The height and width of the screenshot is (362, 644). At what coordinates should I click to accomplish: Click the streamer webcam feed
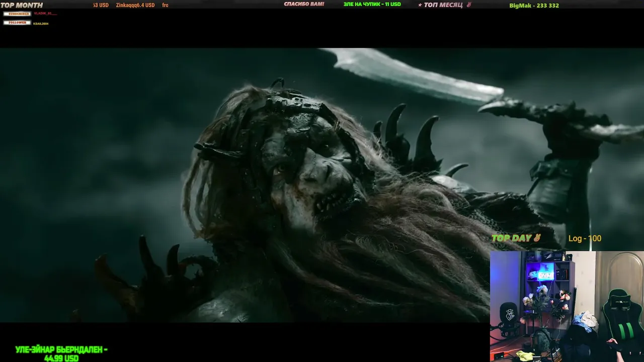tap(567, 307)
